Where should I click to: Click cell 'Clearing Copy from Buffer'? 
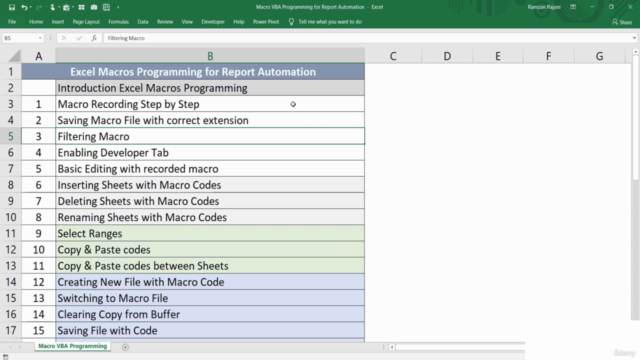tap(210, 314)
